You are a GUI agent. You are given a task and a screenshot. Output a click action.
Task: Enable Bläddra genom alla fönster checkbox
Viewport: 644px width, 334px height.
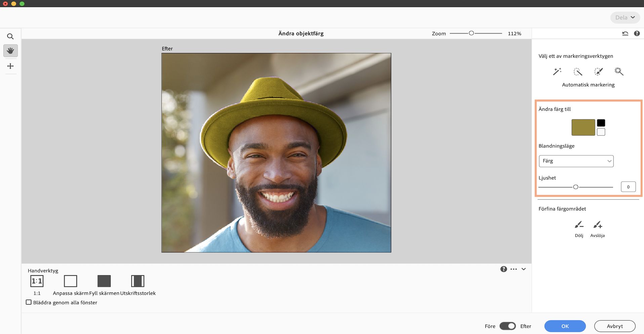pos(29,302)
